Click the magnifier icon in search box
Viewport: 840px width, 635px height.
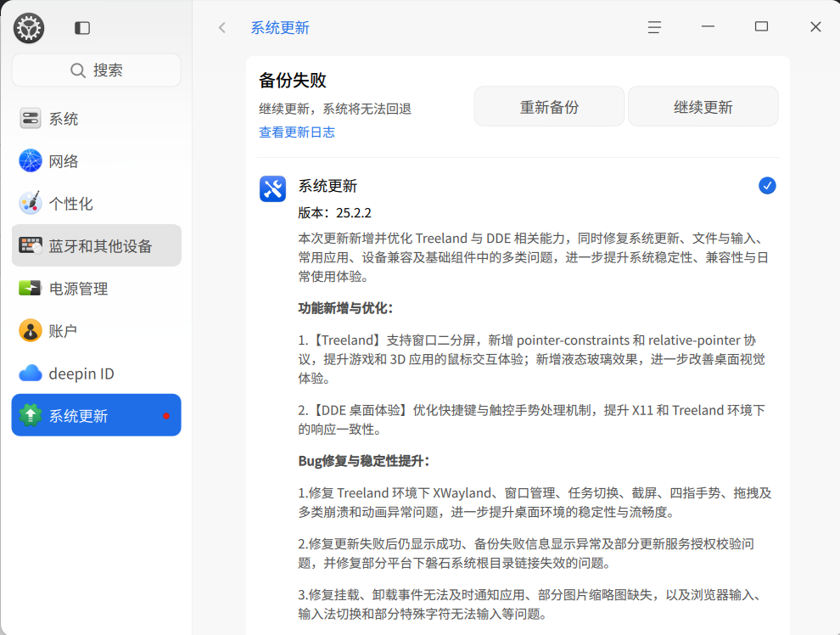[78, 70]
